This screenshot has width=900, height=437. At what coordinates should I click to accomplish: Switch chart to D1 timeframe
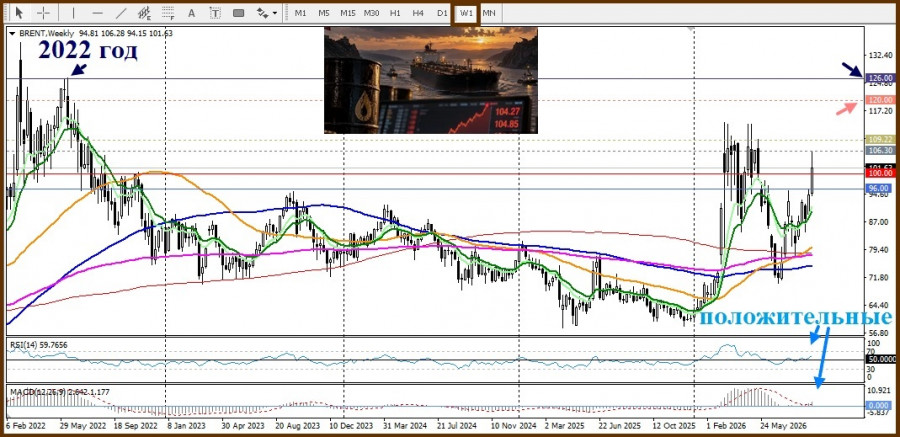441,13
